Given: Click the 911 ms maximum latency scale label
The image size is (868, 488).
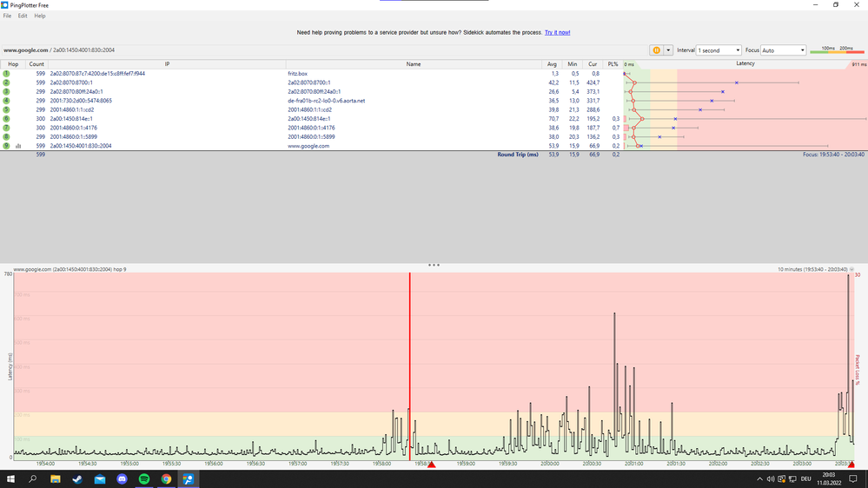Looking at the screenshot, I should coord(859,65).
